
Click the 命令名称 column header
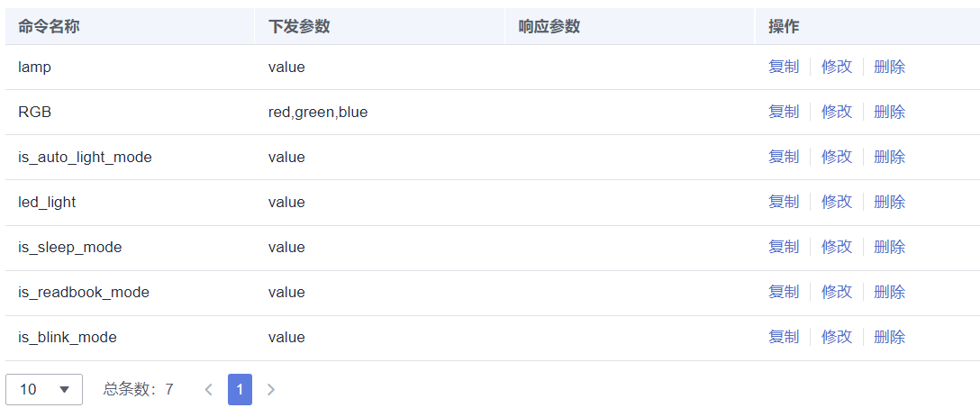[49, 26]
